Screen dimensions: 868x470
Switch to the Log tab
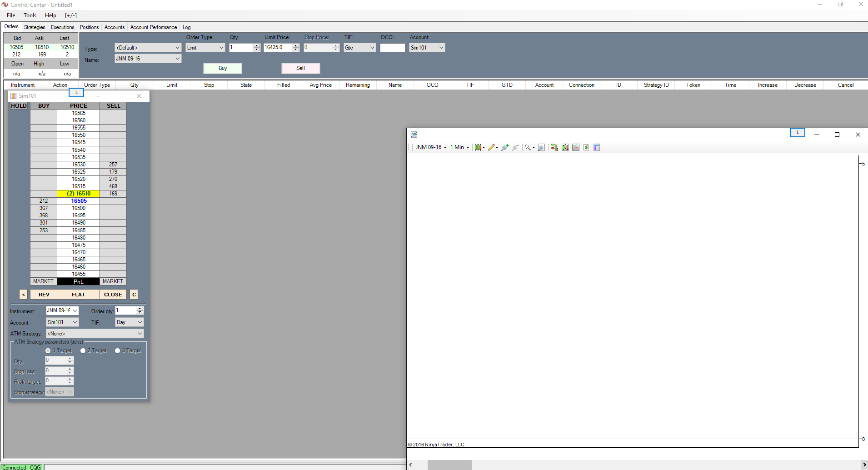click(187, 27)
